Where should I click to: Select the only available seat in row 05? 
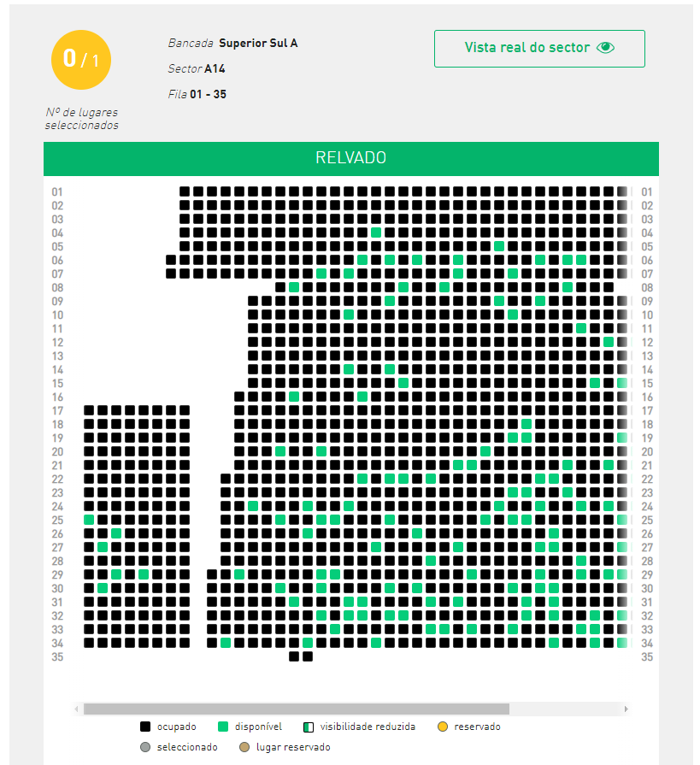pyautogui.click(x=499, y=246)
